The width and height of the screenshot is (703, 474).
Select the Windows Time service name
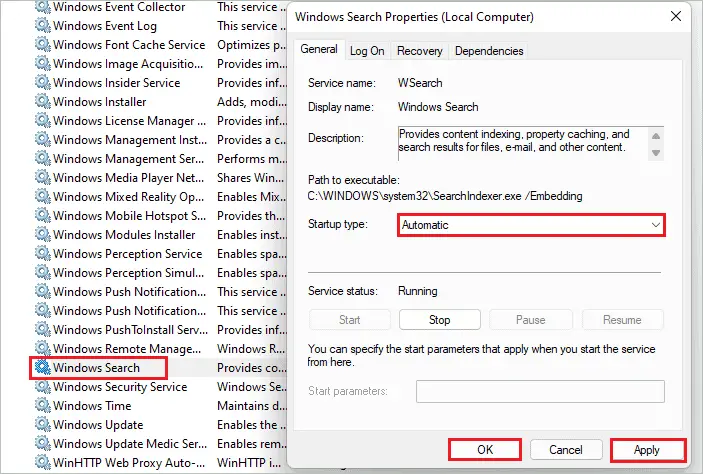92,405
